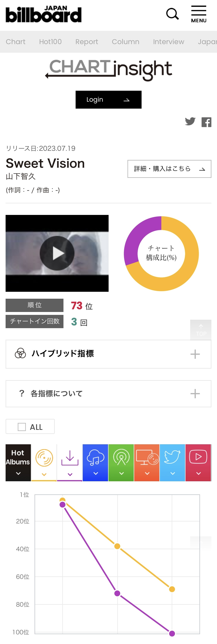The width and height of the screenshot is (217, 644).
Task: Go to the Hot100 tab
Action: 50,42
